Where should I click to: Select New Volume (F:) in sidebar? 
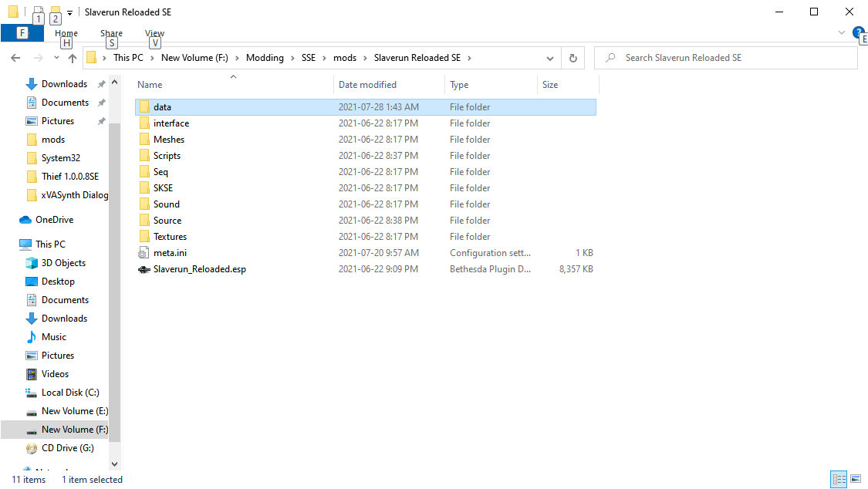tap(55, 430)
